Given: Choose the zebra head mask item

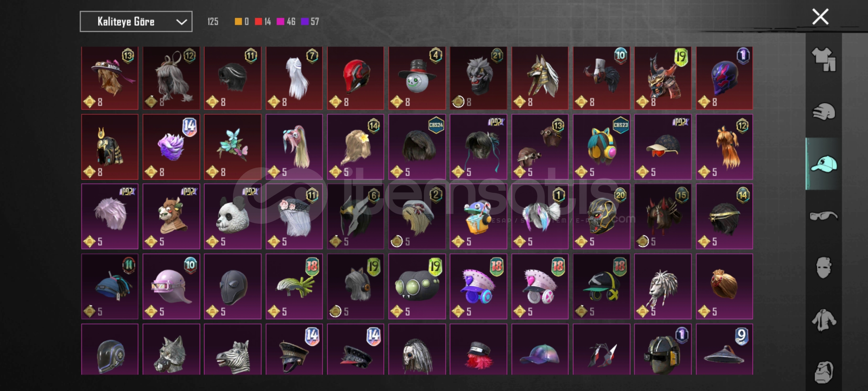Looking at the screenshot, I should pos(233,349).
